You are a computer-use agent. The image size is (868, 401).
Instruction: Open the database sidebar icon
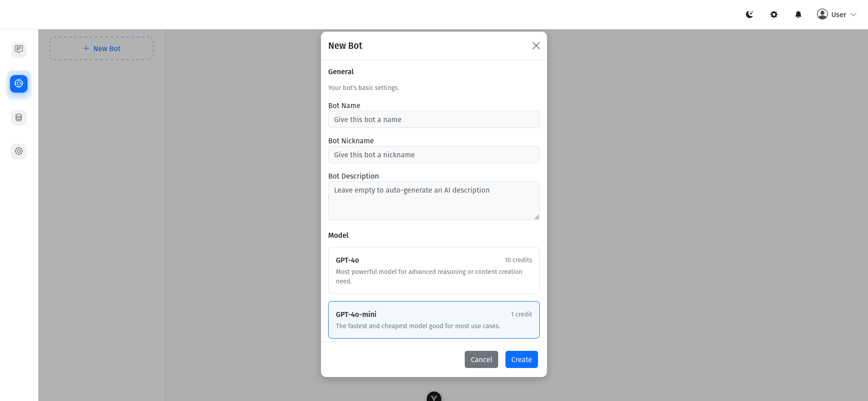click(19, 118)
